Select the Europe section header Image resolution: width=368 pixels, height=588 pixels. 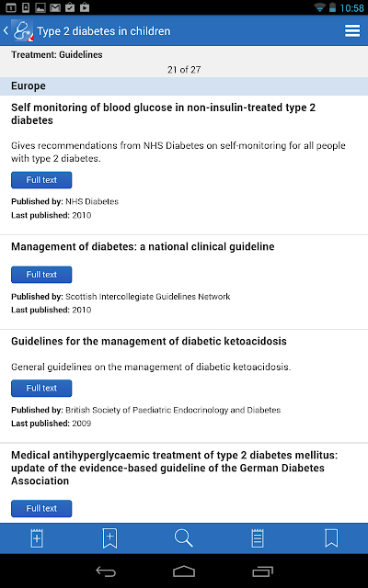point(184,85)
